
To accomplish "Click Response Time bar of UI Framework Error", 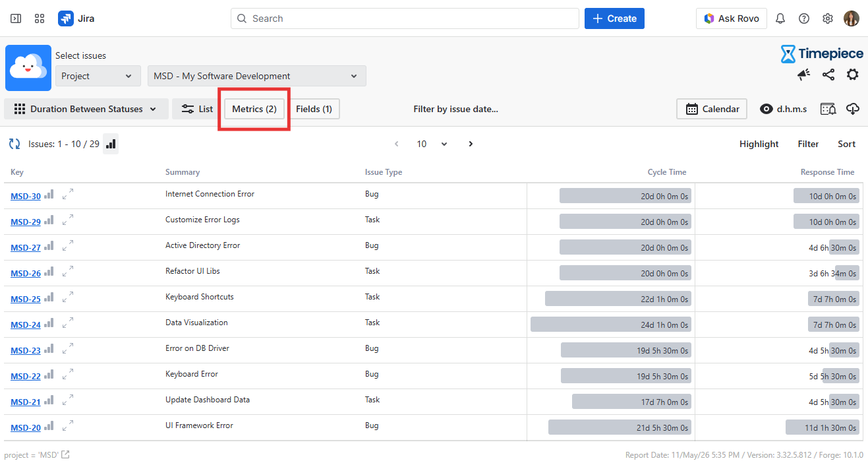I will click(823, 427).
